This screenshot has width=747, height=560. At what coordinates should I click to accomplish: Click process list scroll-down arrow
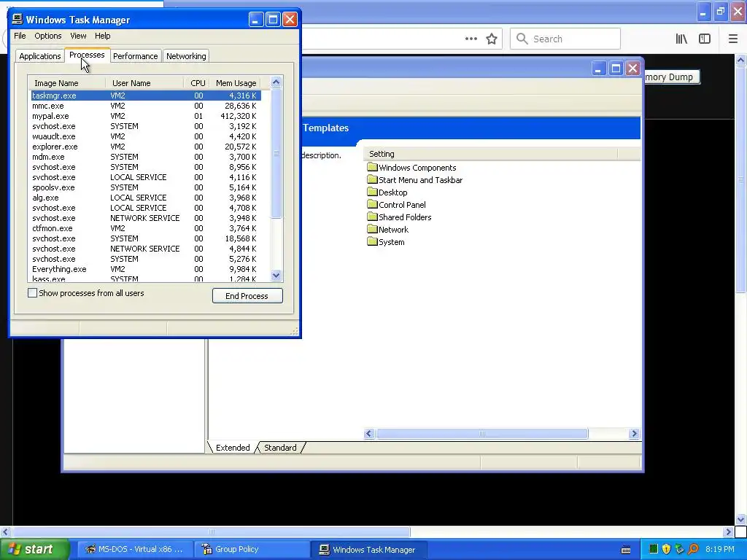pos(276,275)
